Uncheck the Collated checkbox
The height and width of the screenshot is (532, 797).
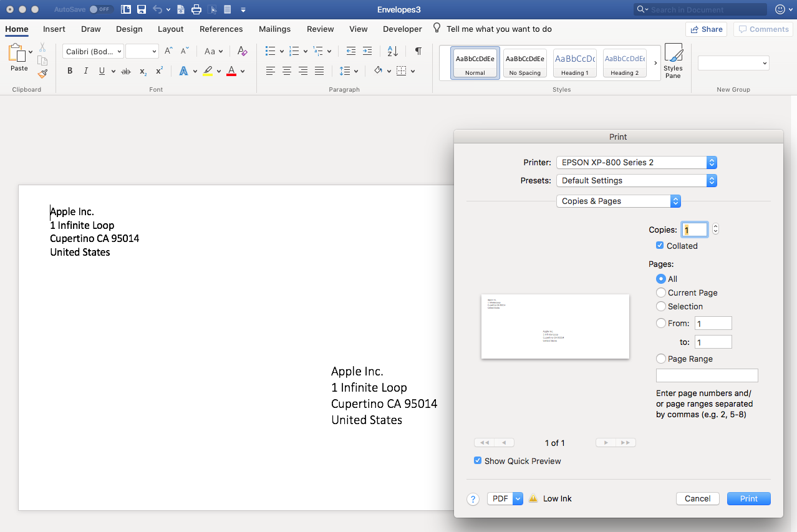click(660, 246)
